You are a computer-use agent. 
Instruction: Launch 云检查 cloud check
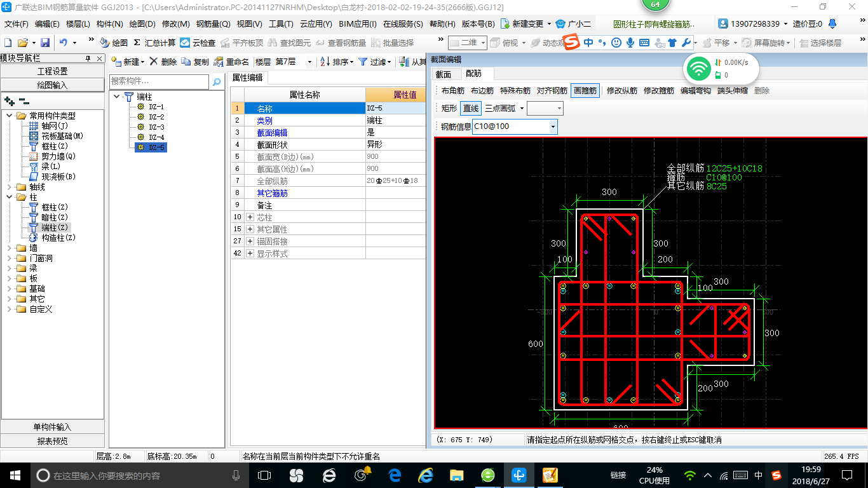(x=198, y=43)
